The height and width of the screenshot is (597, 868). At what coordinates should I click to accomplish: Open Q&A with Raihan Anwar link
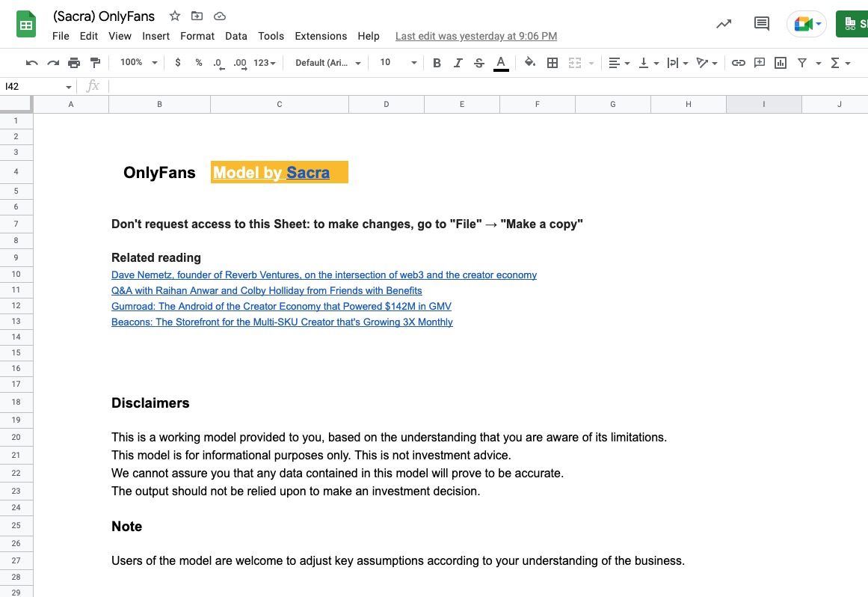pos(266,291)
